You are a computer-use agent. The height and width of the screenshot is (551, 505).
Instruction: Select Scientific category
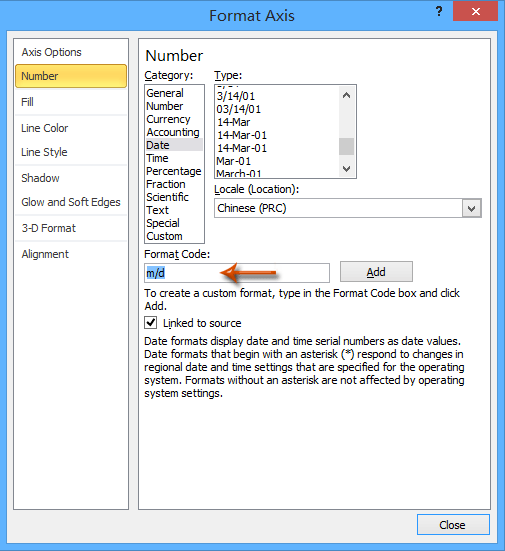pyautogui.click(x=174, y=197)
